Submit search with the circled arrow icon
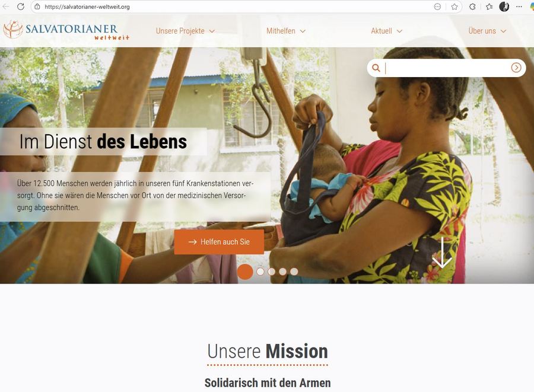The width and height of the screenshot is (534, 392). [x=516, y=68]
